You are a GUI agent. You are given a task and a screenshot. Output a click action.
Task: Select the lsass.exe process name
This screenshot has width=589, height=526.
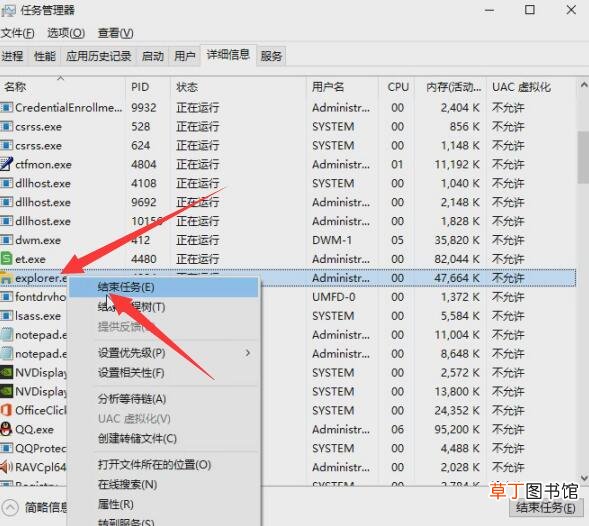(x=38, y=316)
